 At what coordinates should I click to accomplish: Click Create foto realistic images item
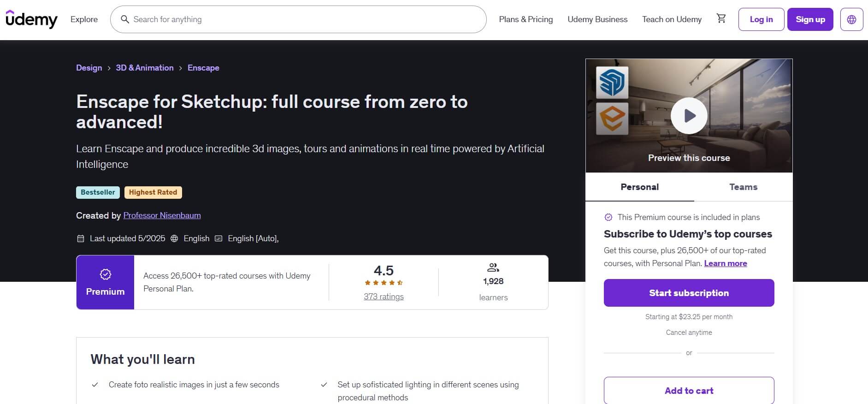(x=194, y=385)
